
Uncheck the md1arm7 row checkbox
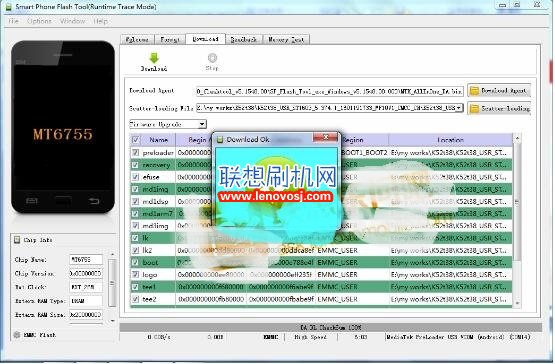pos(135,214)
